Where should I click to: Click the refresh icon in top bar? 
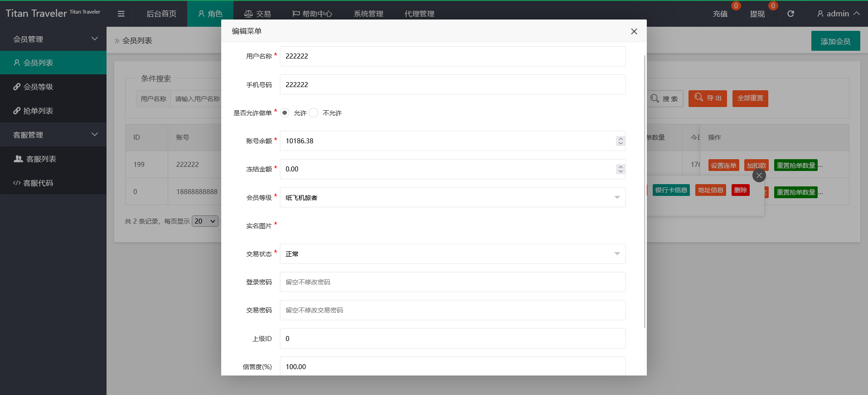790,14
